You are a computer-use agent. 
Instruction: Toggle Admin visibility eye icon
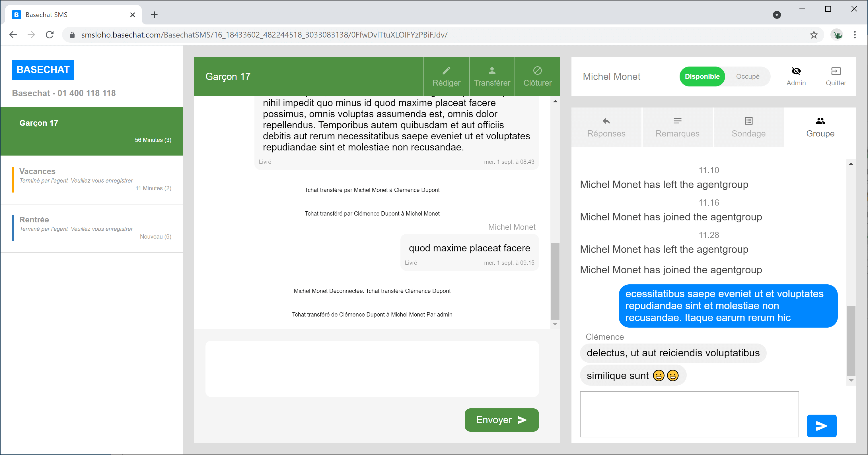(x=796, y=71)
